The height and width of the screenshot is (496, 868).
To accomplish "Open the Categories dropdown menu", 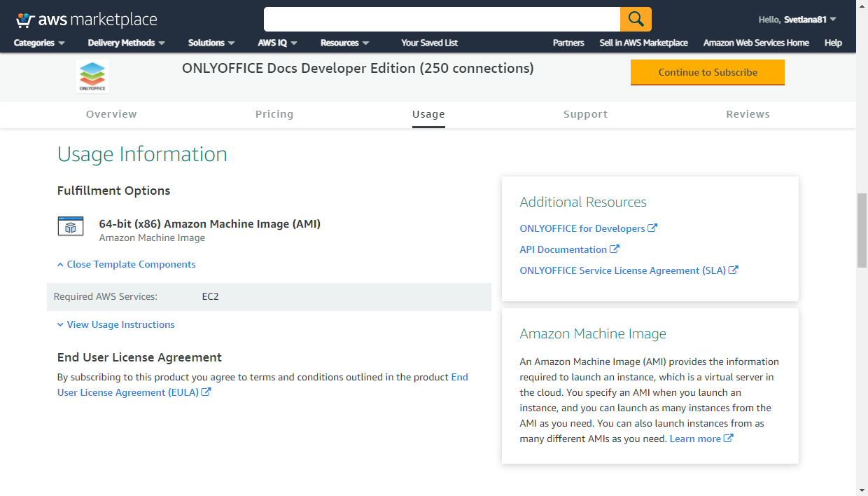I will 39,43.
